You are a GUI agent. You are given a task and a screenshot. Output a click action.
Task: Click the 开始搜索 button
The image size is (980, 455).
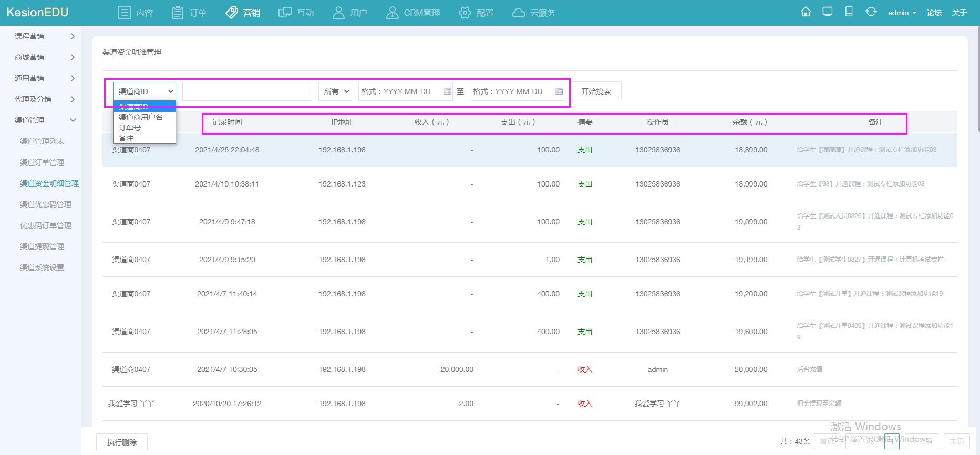pos(596,91)
